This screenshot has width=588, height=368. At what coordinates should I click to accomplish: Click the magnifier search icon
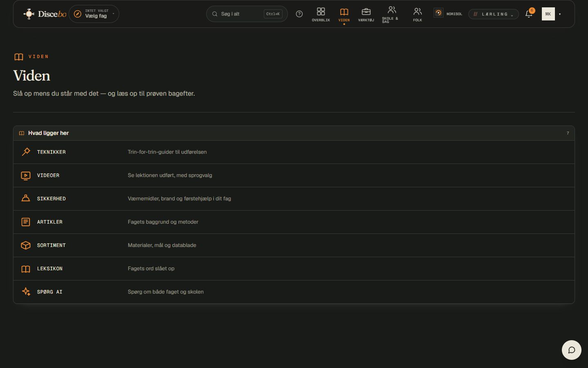click(215, 14)
